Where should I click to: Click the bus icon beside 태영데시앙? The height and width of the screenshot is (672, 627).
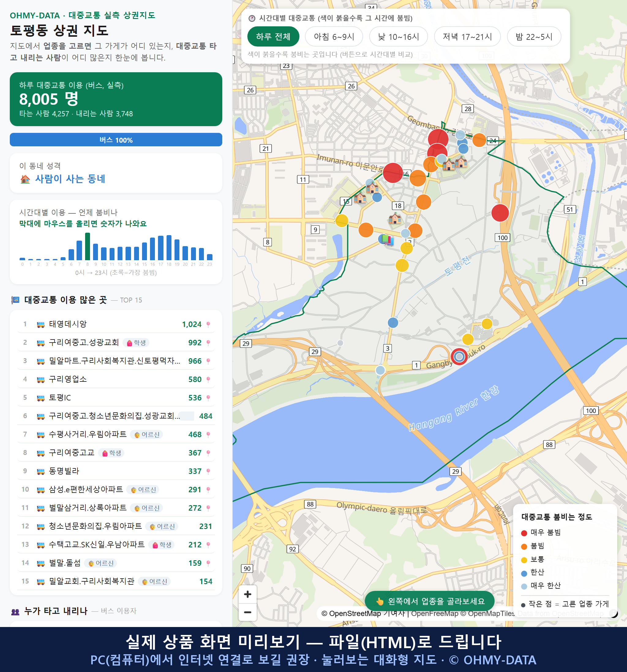tap(40, 325)
